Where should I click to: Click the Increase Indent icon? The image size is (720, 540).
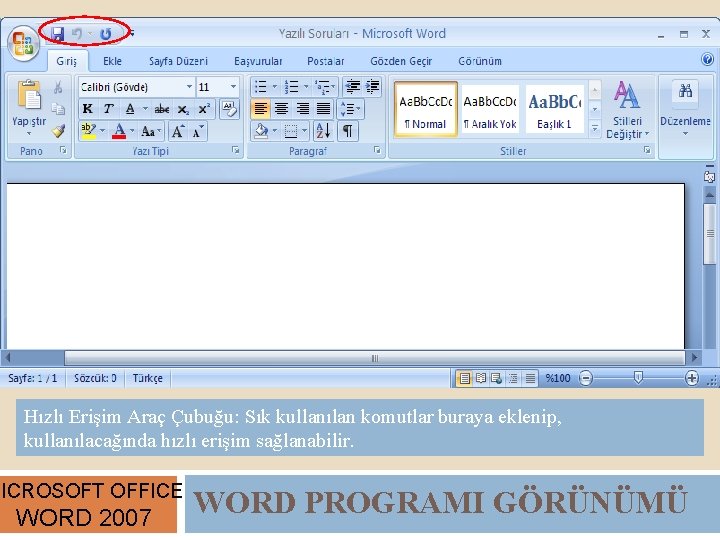tap(372, 86)
